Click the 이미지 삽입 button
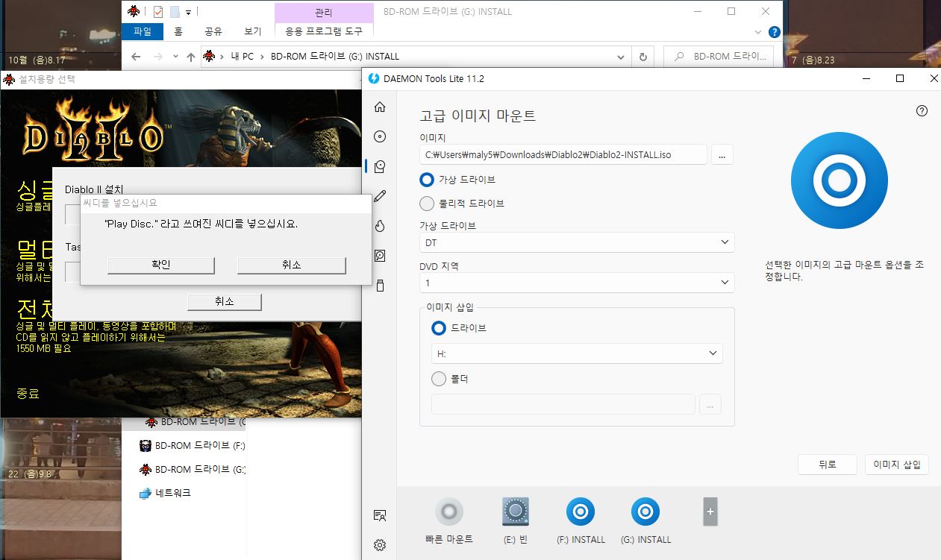 (x=897, y=464)
